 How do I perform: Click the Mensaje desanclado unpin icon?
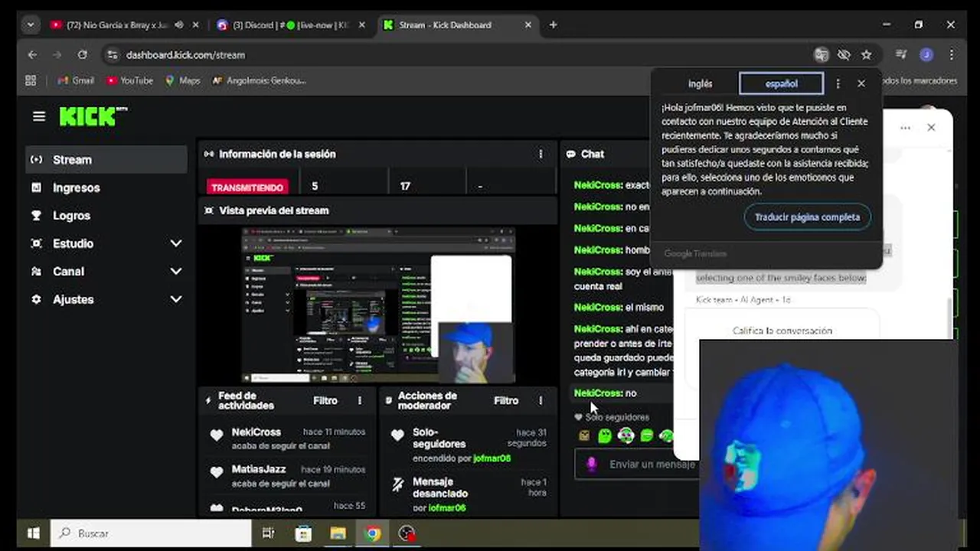[397, 484]
